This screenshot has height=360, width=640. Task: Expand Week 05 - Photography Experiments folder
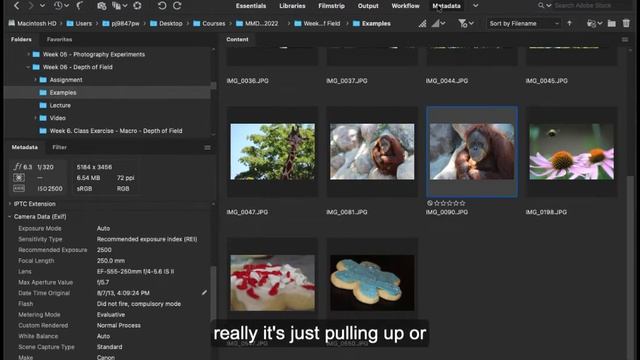28,54
